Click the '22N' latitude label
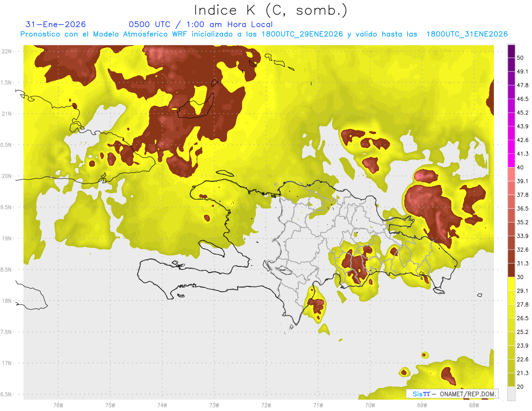The width and height of the screenshot is (532, 411). pos(7,51)
